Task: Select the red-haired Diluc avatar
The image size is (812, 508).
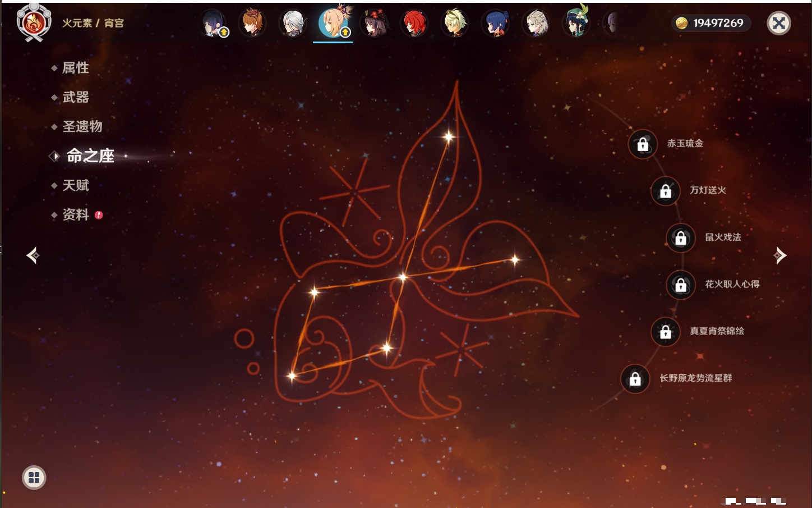Action: pos(414,24)
